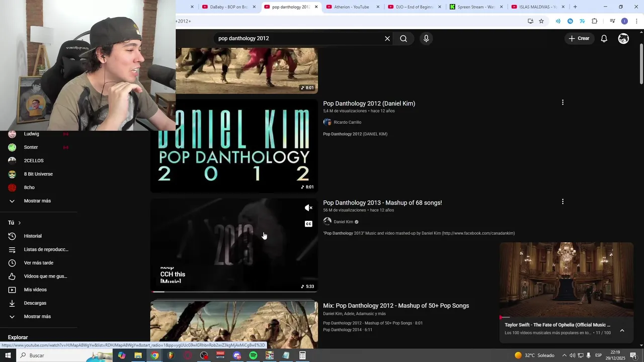This screenshot has width=644, height=362.
Task: Click the DANIEL KIM Pop Danthology 2012 thumbnail
Action: (234, 146)
